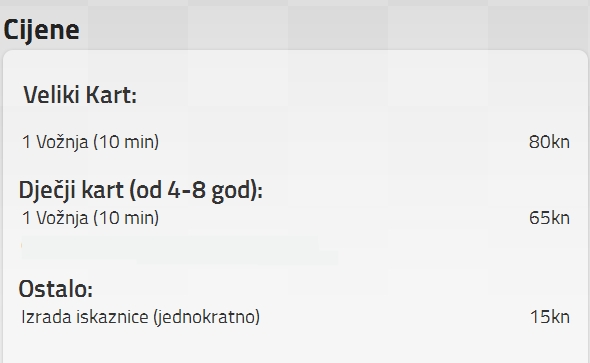This screenshot has width=590, height=363.
Task: Click 1 Vožnja row under Veliki Kart
Action: coord(296,142)
